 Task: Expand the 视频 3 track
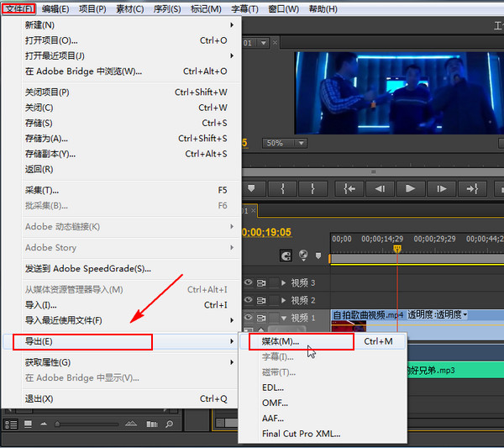coord(284,283)
